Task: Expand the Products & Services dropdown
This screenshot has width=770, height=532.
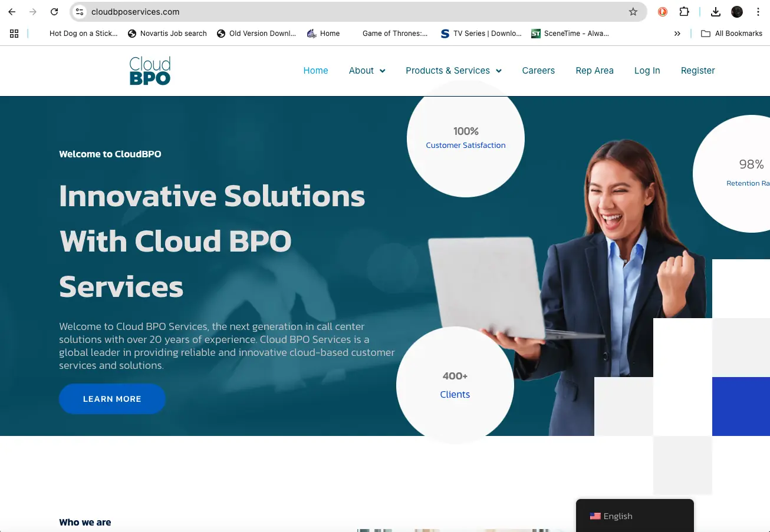Action: point(453,71)
